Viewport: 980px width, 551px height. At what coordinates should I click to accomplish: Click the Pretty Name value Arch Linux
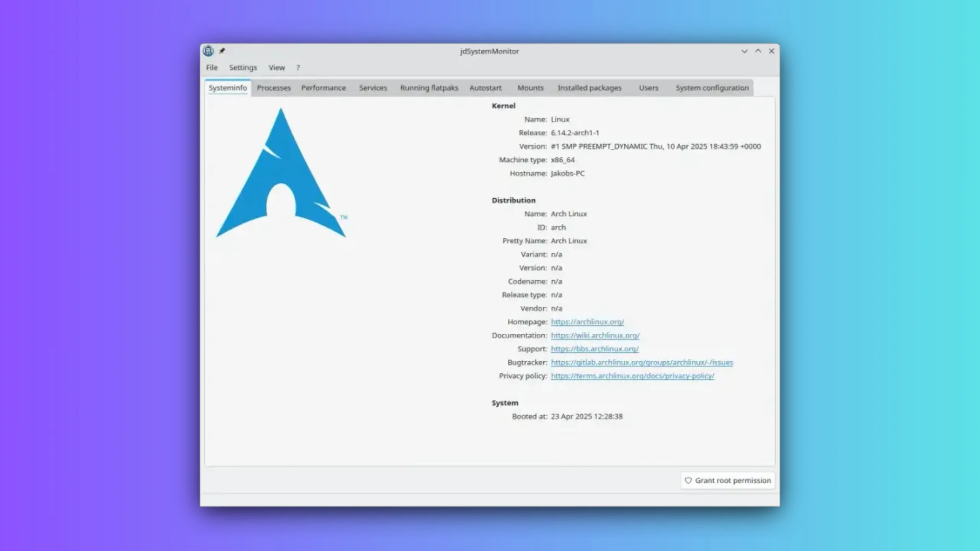(x=568, y=241)
